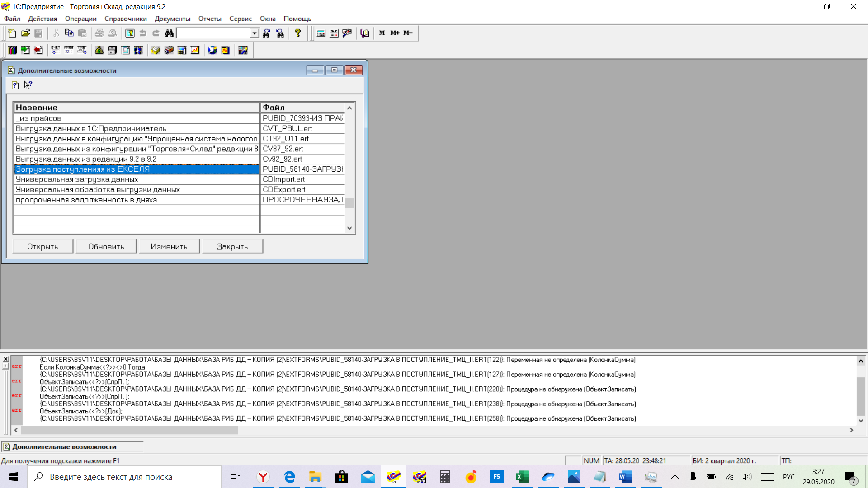Click the message panel horizontal scrollbar thumb

tap(129, 430)
